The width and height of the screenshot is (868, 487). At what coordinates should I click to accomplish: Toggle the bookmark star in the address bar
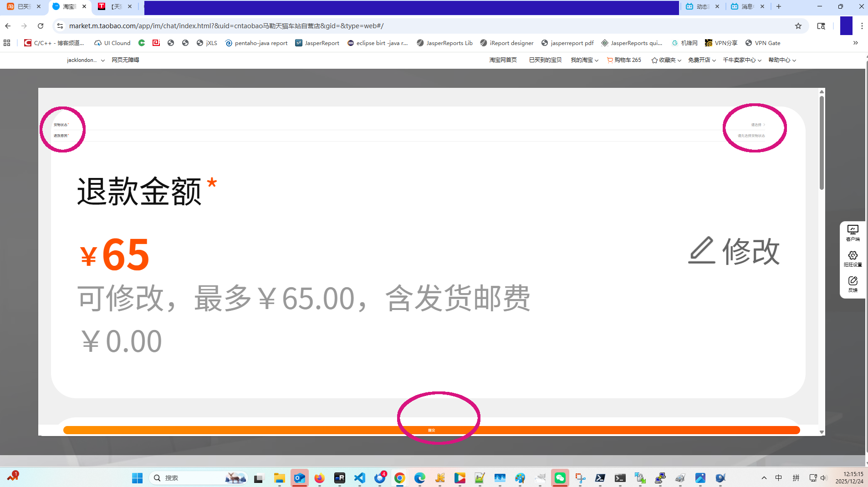click(x=798, y=26)
